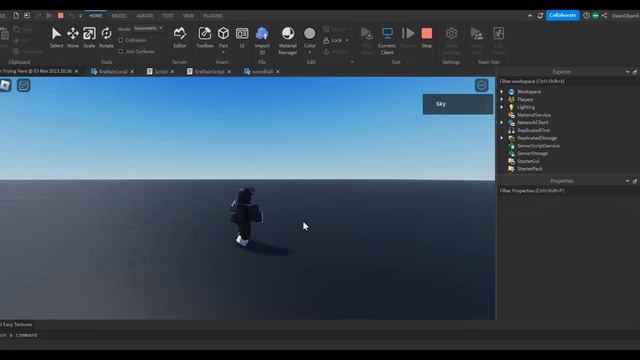Open the UI editor button
640x360 pixels.
click(242, 37)
